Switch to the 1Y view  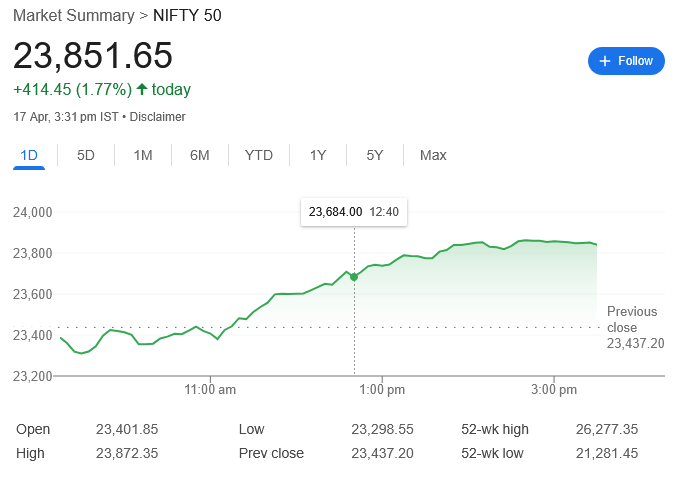(318, 155)
